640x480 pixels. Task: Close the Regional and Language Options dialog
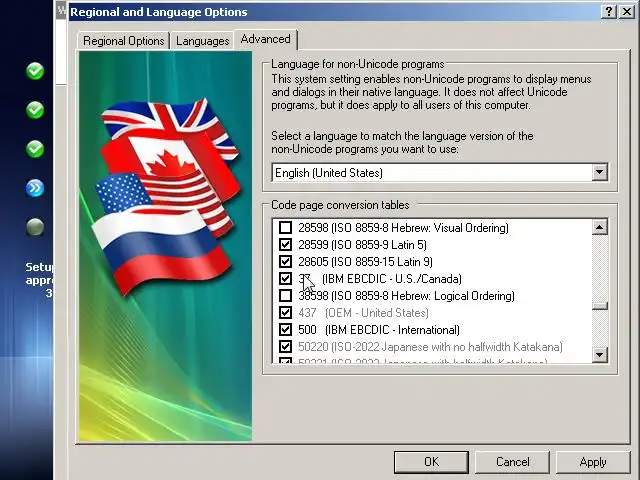627,11
